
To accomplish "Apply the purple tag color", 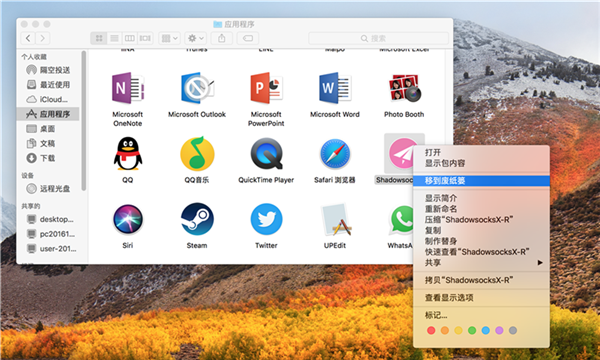I will click(x=499, y=331).
